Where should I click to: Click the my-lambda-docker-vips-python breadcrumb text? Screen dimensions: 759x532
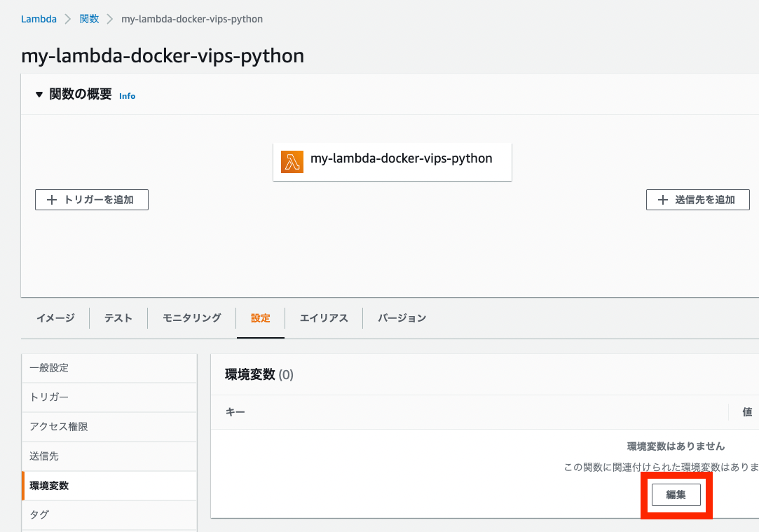click(192, 19)
